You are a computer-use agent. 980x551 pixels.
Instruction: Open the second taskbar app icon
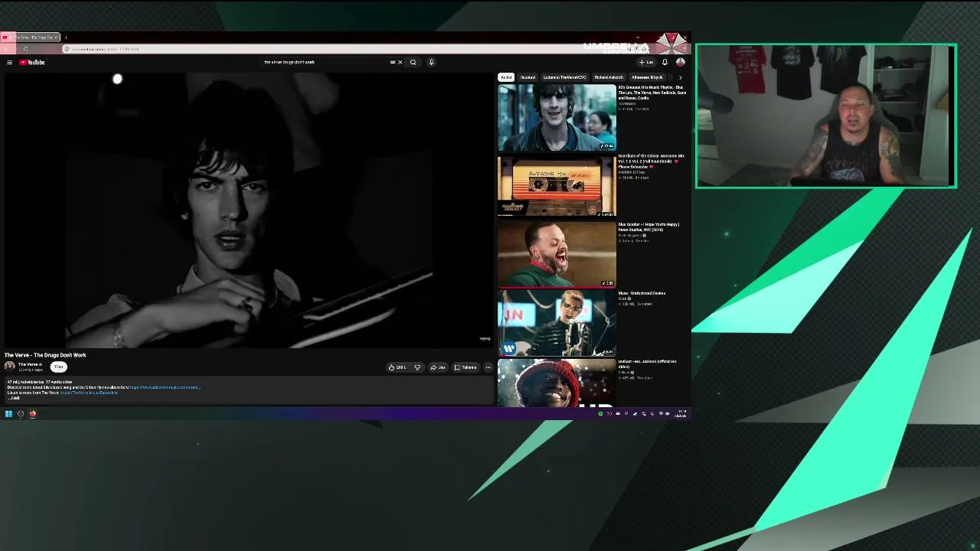pyautogui.click(x=21, y=414)
